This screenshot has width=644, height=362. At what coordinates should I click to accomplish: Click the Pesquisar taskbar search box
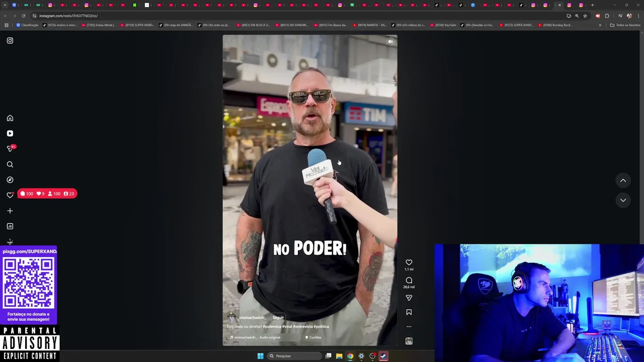coord(294,356)
